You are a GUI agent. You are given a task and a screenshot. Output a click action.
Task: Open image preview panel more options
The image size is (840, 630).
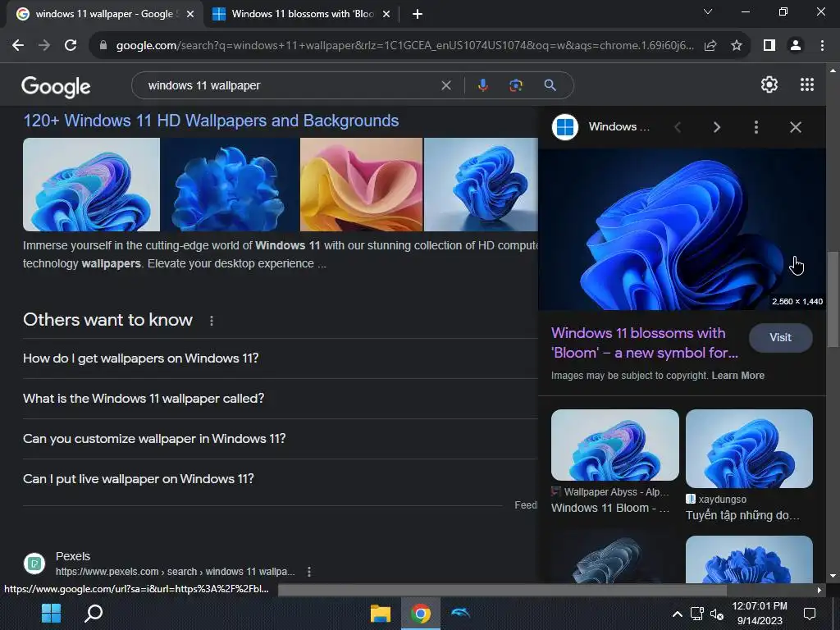(x=756, y=127)
